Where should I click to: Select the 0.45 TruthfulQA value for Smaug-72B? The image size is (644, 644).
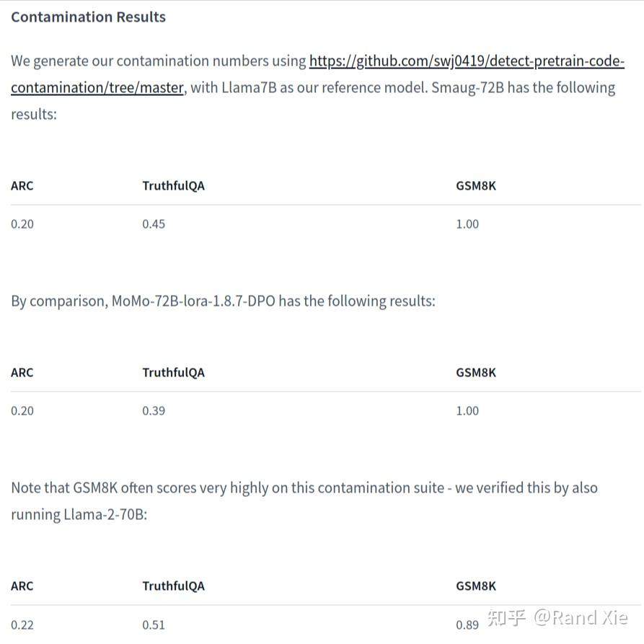point(154,224)
